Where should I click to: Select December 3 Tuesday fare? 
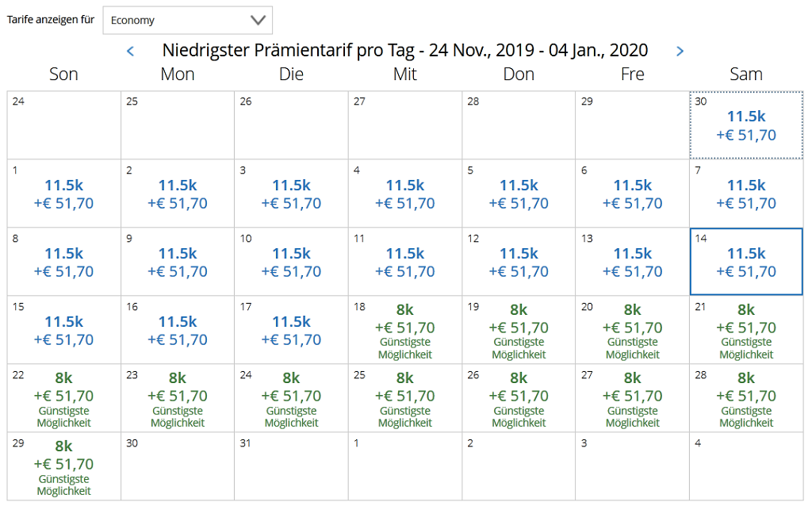click(x=291, y=194)
